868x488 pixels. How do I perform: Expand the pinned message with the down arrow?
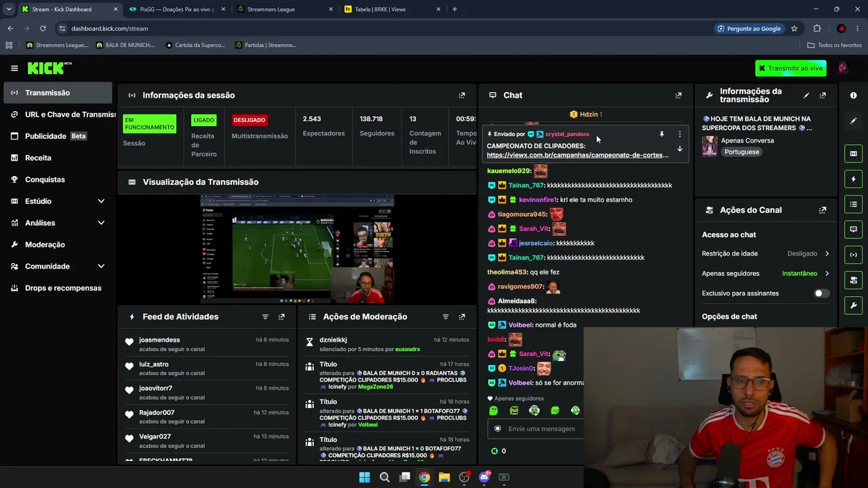[x=679, y=148]
